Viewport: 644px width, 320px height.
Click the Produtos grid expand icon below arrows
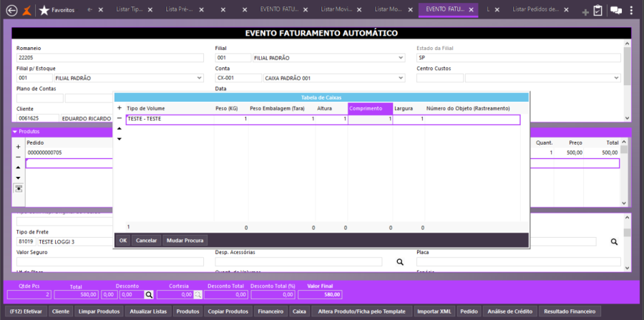click(19, 188)
